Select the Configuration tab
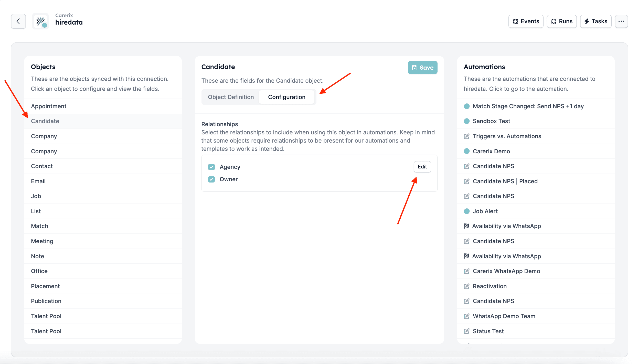 pos(287,97)
